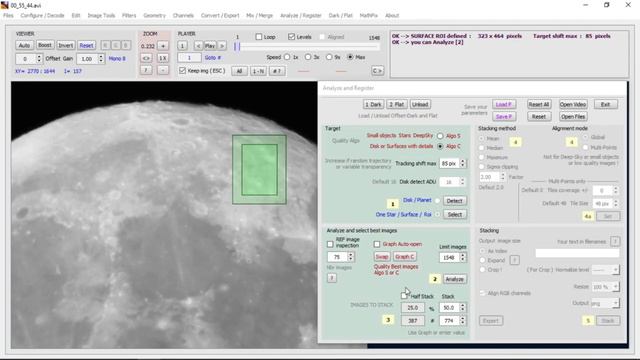Open help for filename text
This screenshot has width=640, height=360.
[x=615, y=242]
